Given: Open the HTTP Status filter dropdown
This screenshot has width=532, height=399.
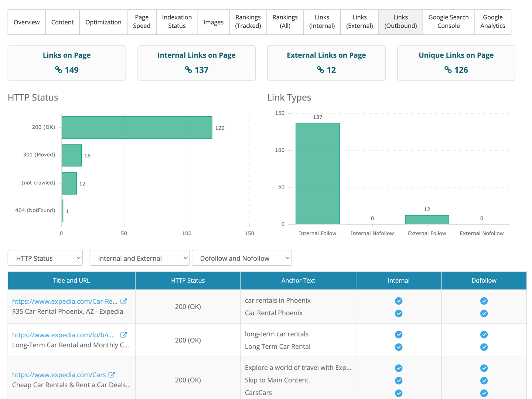Looking at the screenshot, I should [45, 258].
